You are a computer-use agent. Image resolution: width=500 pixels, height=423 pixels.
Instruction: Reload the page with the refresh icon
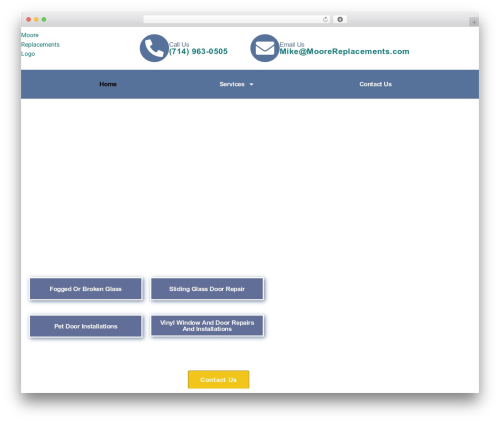point(325,20)
